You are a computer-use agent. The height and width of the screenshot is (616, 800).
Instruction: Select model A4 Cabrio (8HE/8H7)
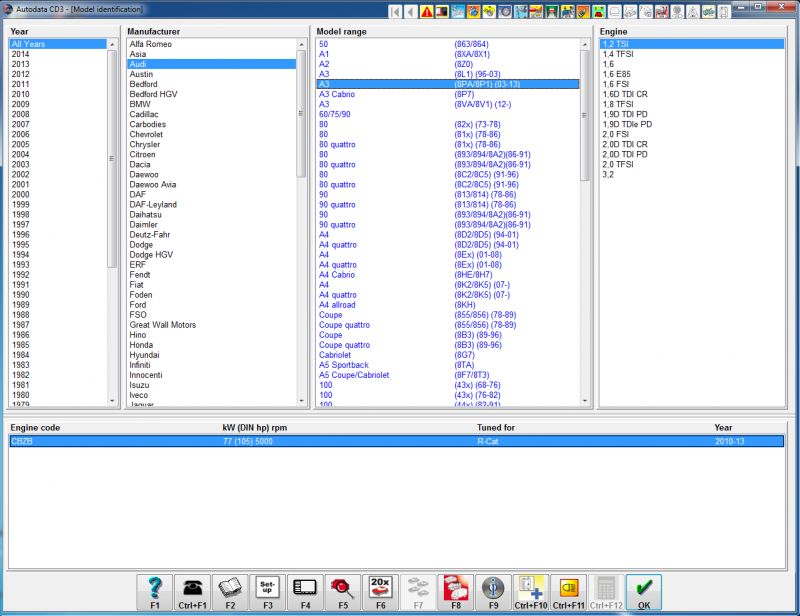448,275
